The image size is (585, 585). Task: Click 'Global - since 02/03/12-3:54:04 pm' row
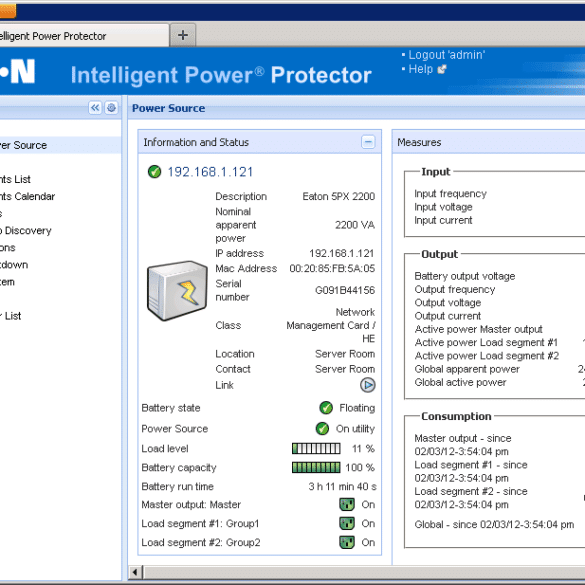(x=494, y=524)
